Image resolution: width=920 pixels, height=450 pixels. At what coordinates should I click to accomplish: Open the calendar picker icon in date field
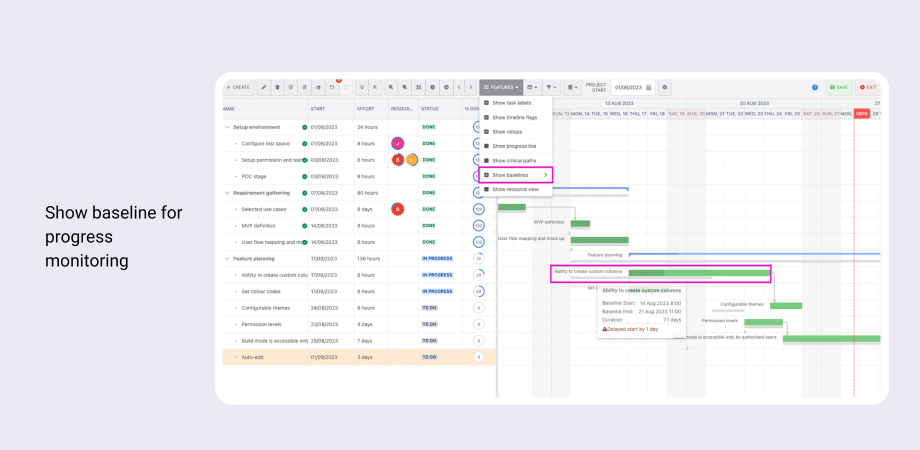tap(648, 87)
